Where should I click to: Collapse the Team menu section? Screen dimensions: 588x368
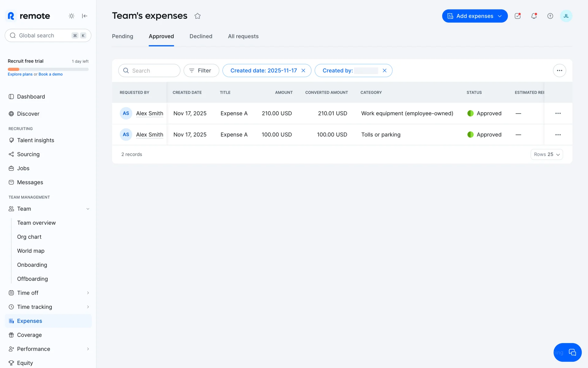click(88, 209)
